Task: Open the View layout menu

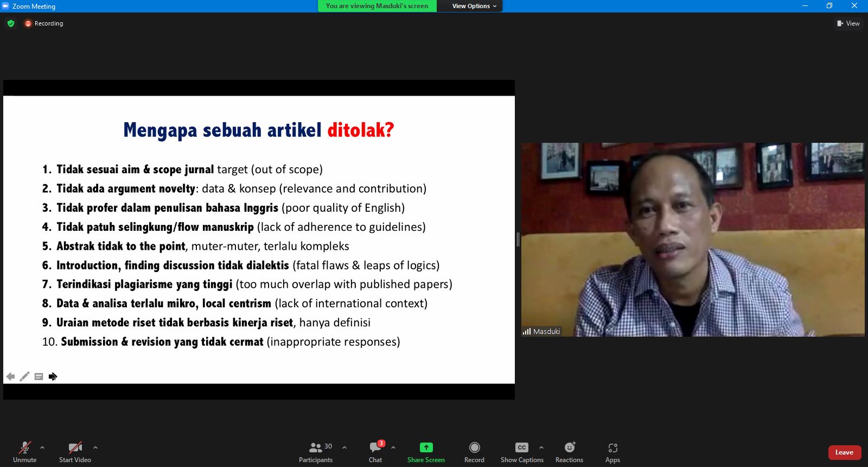Action: [x=848, y=23]
